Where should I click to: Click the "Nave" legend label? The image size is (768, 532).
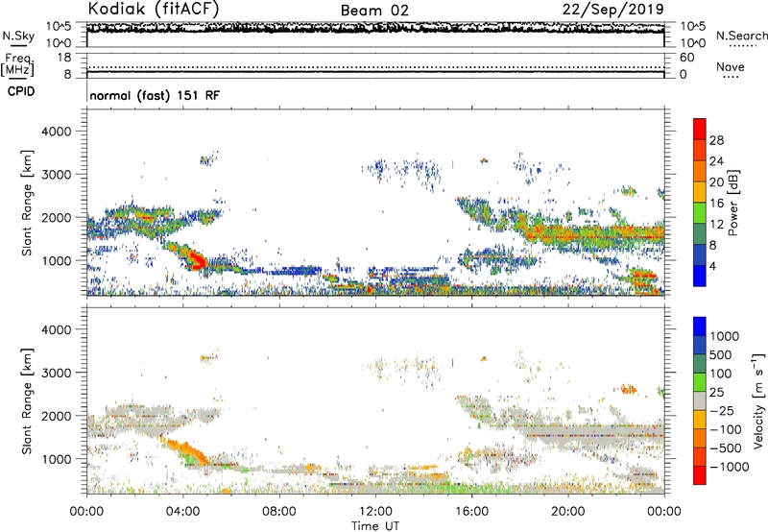[731, 66]
